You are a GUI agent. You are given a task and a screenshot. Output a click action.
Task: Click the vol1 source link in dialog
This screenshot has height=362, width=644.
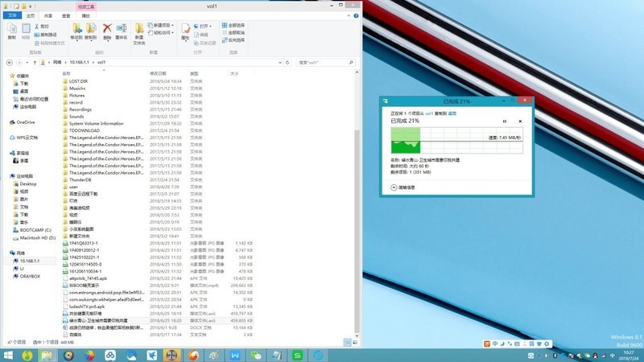[430, 114]
